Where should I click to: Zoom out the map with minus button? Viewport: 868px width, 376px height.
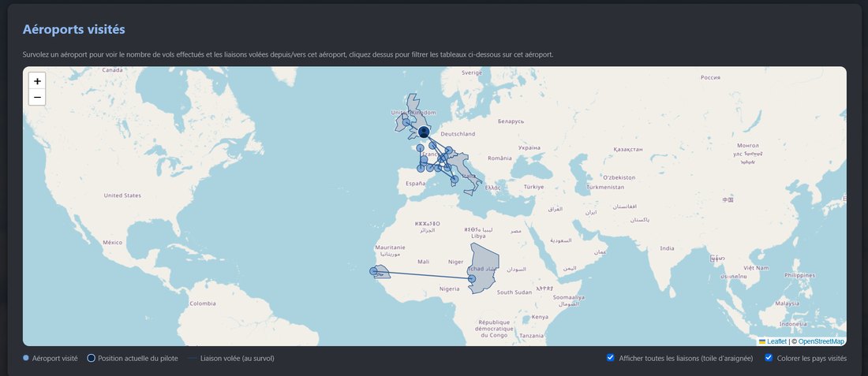click(37, 97)
